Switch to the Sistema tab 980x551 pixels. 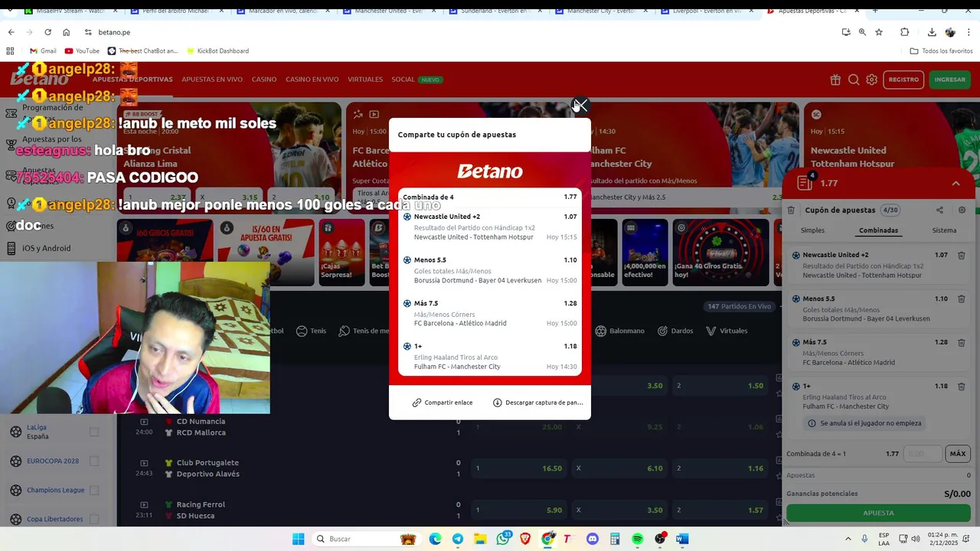pos(944,230)
